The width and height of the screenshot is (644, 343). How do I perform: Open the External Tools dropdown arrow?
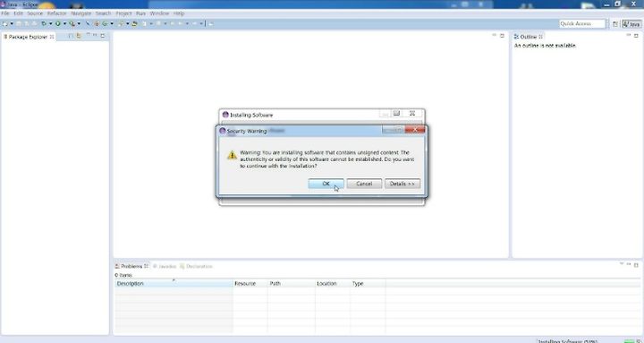click(79, 23)
